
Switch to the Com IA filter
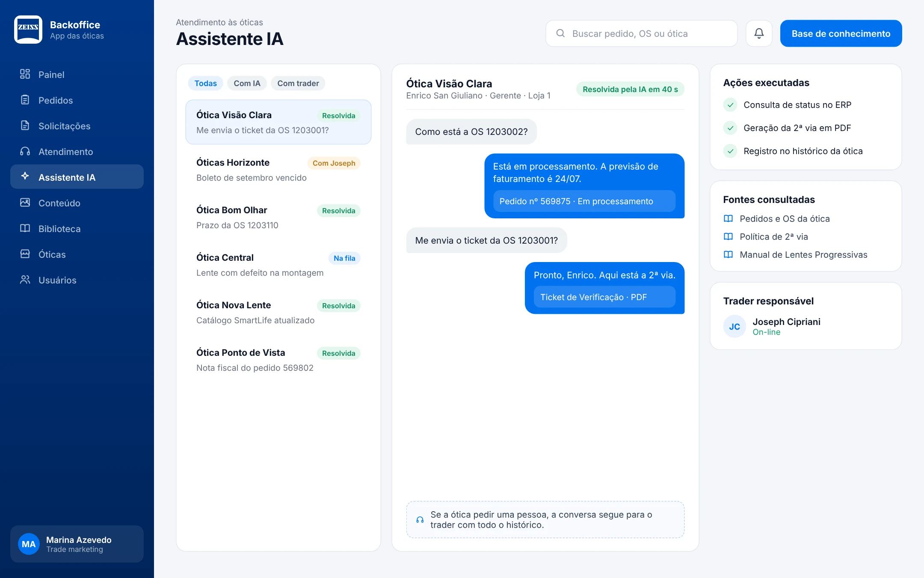tap(247, 83)
